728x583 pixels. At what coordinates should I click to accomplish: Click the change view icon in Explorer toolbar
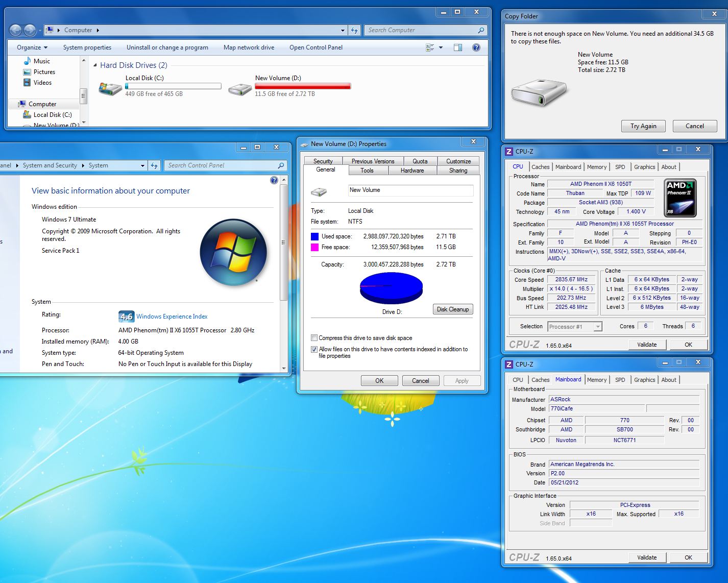pyautogui.click(x=430, y=47)
